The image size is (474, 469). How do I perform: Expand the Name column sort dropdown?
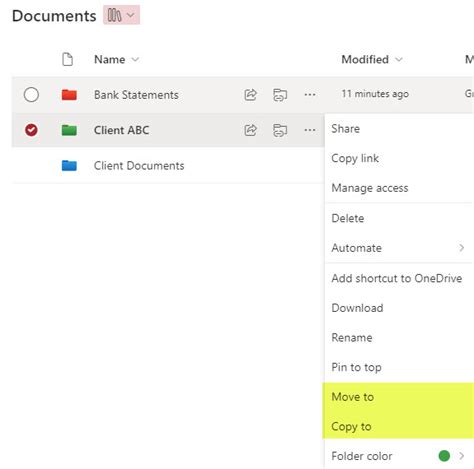[x=135, y=60]
